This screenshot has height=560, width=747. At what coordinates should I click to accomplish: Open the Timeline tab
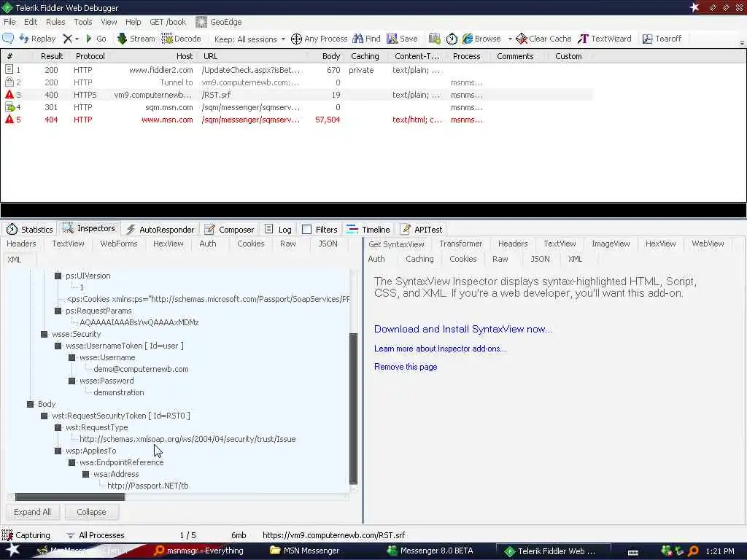tap(368, 229)
